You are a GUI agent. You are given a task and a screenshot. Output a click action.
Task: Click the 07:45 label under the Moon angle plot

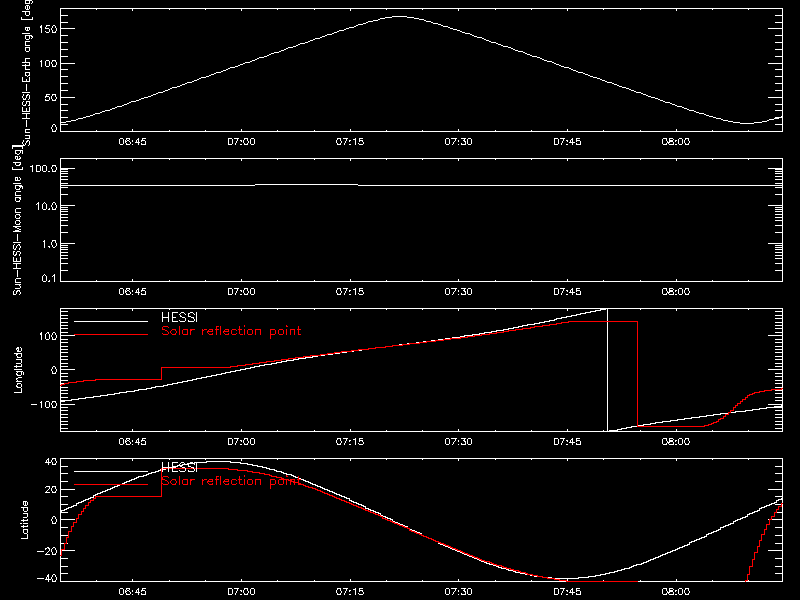[x=567, y=292]
